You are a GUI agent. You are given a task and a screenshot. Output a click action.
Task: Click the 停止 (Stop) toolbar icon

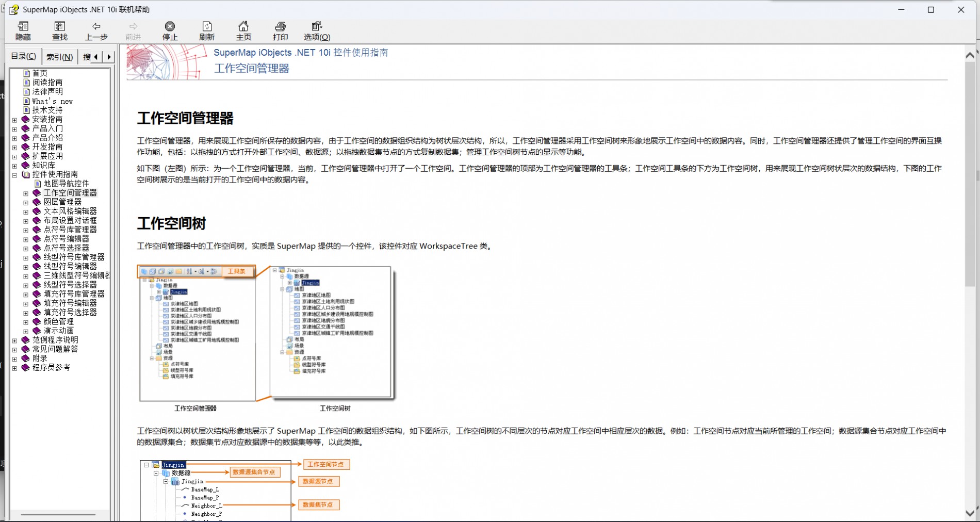pyautogui.click(x=170, y=31)
